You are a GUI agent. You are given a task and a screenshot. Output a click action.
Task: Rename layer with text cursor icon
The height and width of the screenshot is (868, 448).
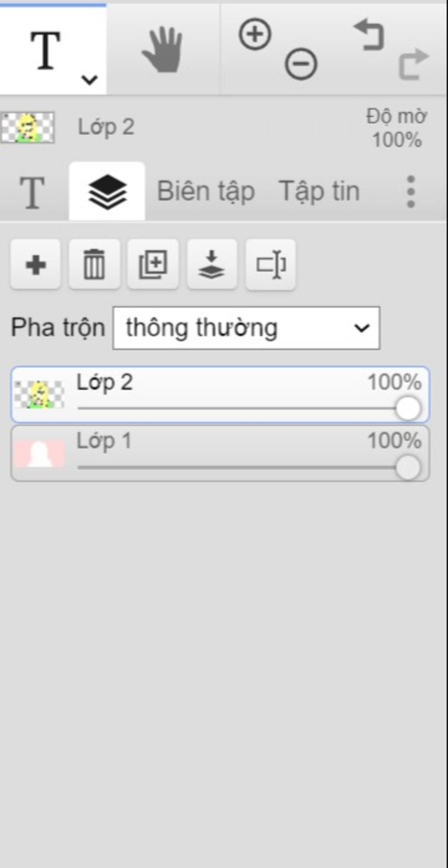pyautogui.click(x=271, y=264)
